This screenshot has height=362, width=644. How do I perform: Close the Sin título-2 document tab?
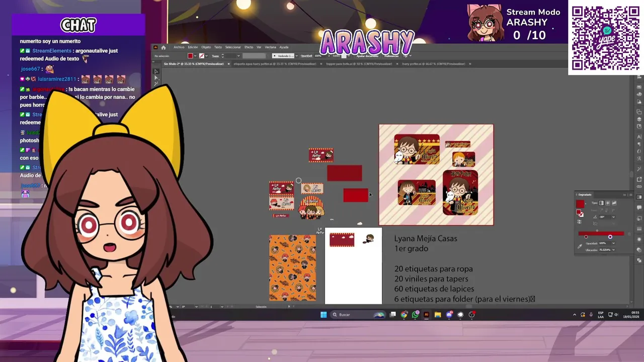pyautogui.click(x=228, y=64)
